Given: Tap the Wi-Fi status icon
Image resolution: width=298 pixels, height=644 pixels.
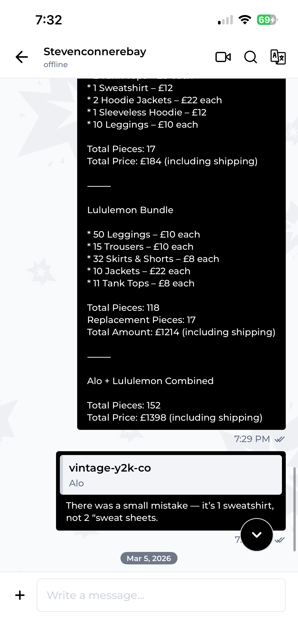Looking at the screenshot, I should 245,20.
